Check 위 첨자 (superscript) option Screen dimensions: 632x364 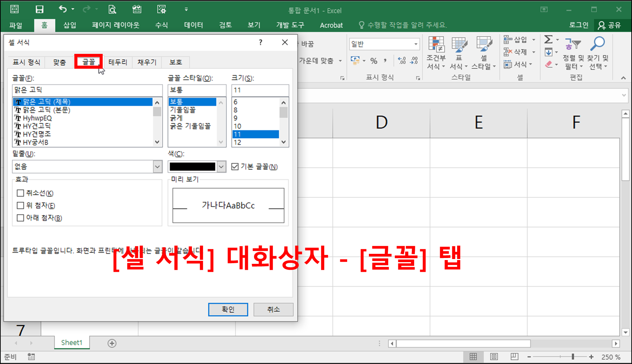coord(20,205)
